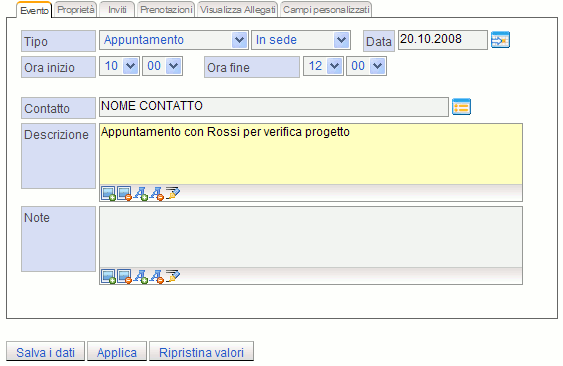Decrease font size in Descrizione toolbar

157,194
